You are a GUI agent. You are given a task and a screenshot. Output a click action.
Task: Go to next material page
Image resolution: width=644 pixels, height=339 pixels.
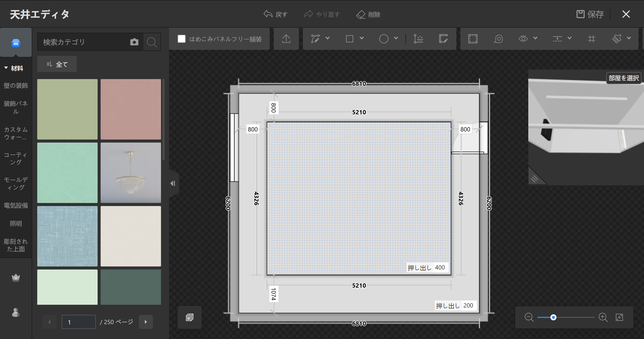click(x=146, y=322)
